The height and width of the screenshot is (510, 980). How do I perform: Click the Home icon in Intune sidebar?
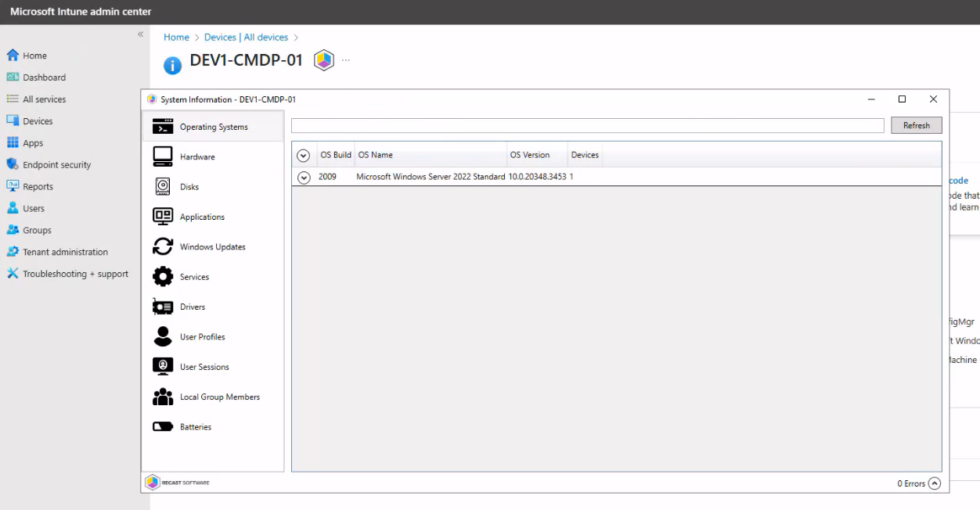click(13, 56)
